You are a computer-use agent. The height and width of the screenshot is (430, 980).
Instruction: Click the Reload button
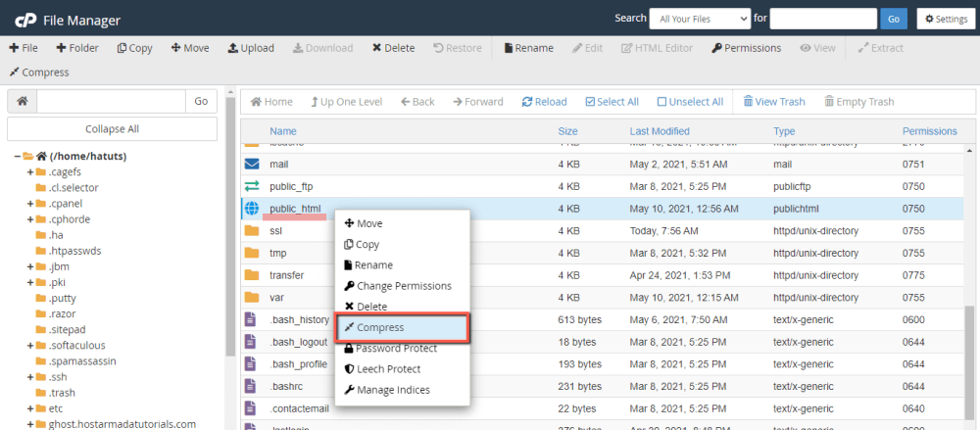[x=544, y=102]
